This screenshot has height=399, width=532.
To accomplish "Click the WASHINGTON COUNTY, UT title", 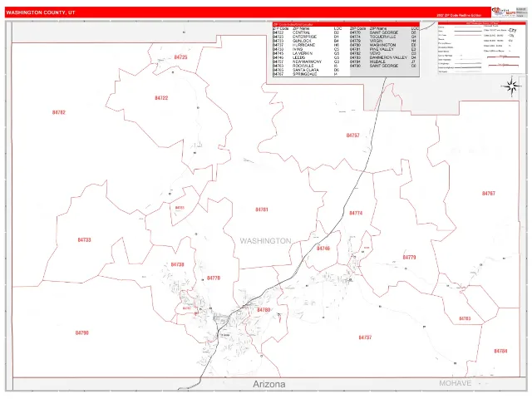I will coord(41,12).
